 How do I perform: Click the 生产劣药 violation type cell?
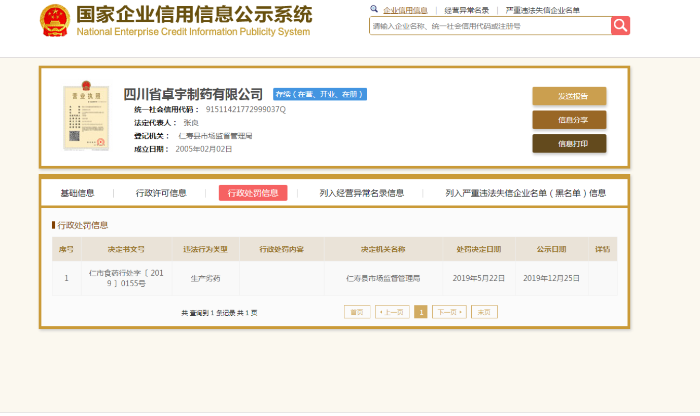point(205,278)
